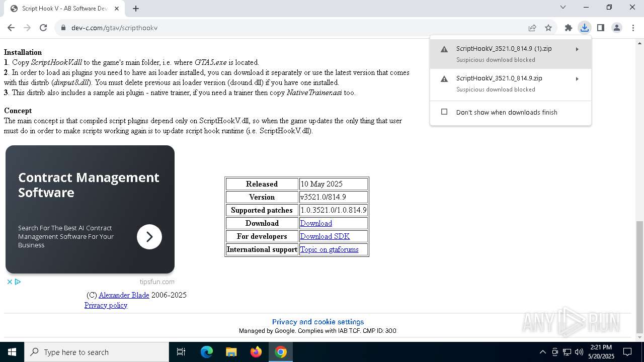Open the side panel button

[601, 28]
